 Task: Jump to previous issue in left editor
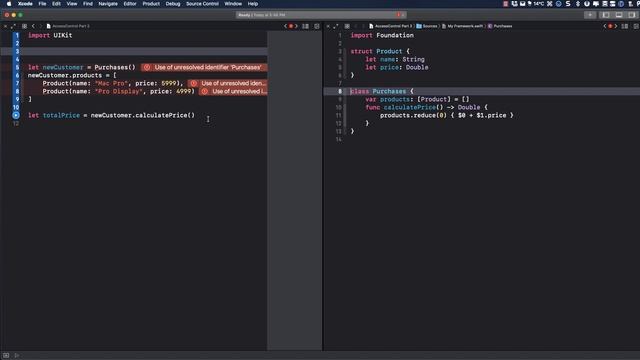pos(285,26)
